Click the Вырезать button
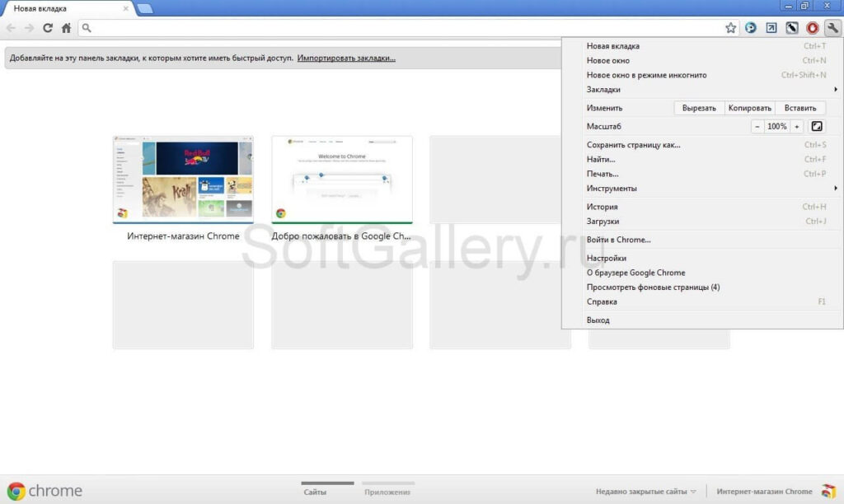 pos(699,108)
